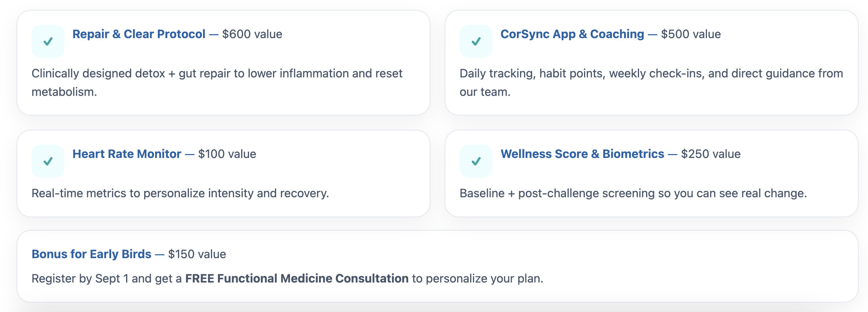Open the CorSync App & Coaching heading
Viewport: 868px width, 312px height.
(x=572, y=34)
